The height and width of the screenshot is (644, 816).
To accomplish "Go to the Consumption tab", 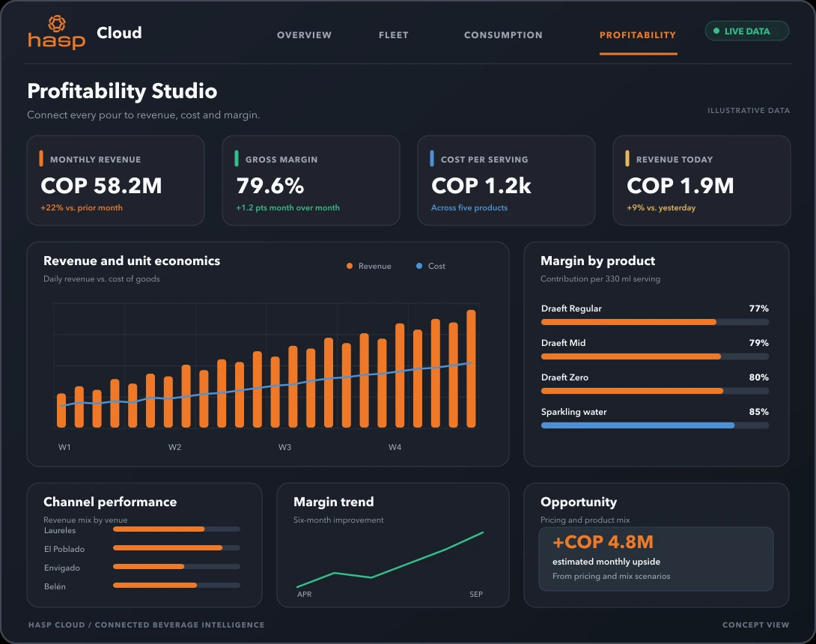I will 503,35.
